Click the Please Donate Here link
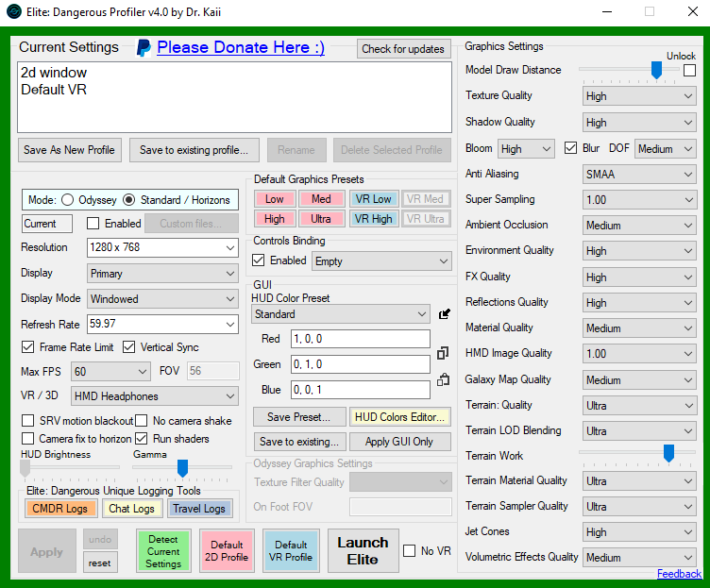 241,47
